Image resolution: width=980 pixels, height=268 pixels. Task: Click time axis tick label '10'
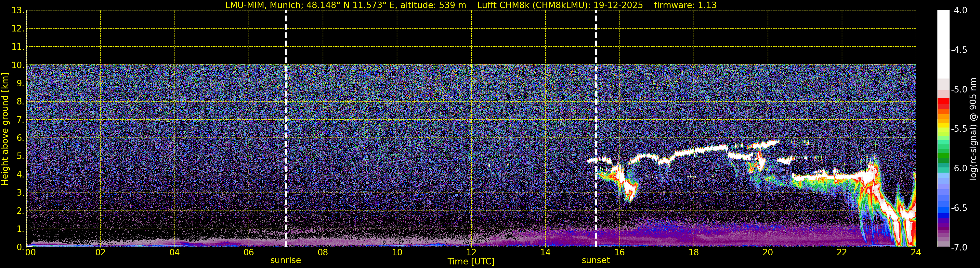(397, 252)
